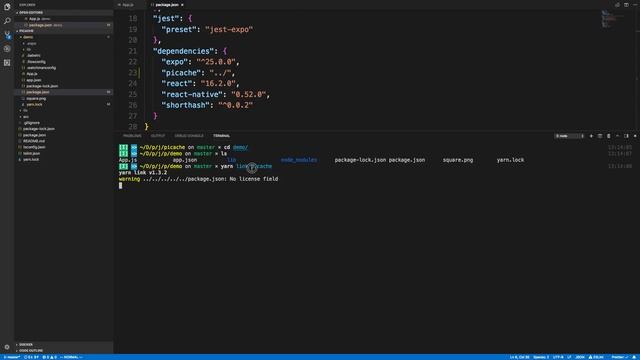
Task: Open yarn.lock in demo folder
Action: click(x=34, y=104)
